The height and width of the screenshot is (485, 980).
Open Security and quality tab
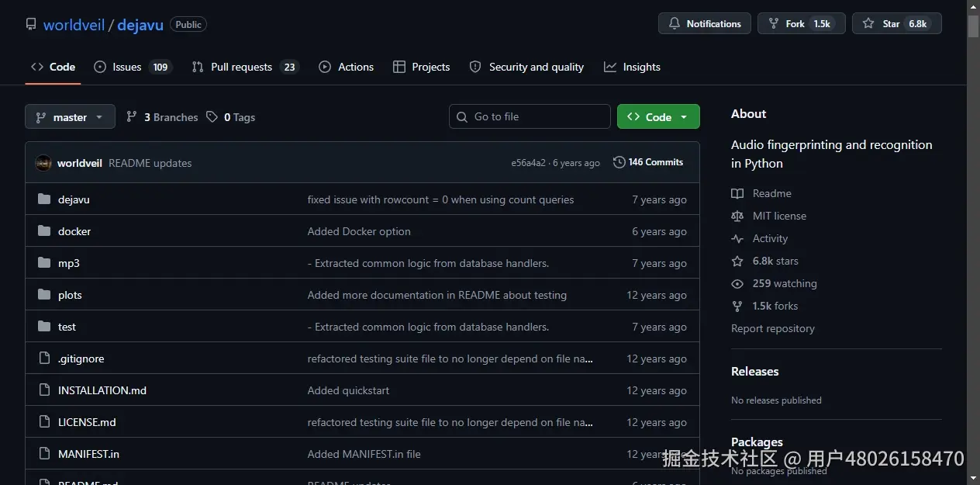click(526, 67)
